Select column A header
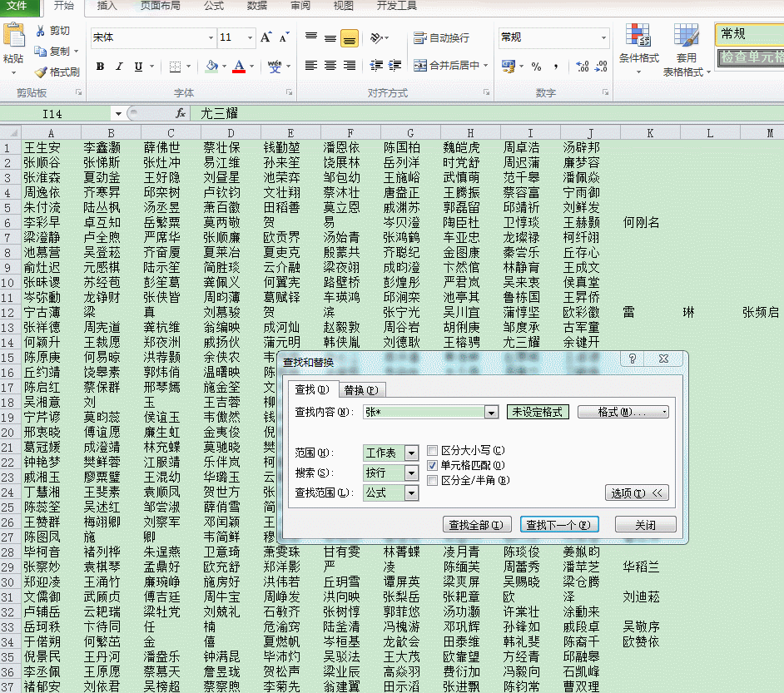 pyautogui.click(x=51, y=133)
